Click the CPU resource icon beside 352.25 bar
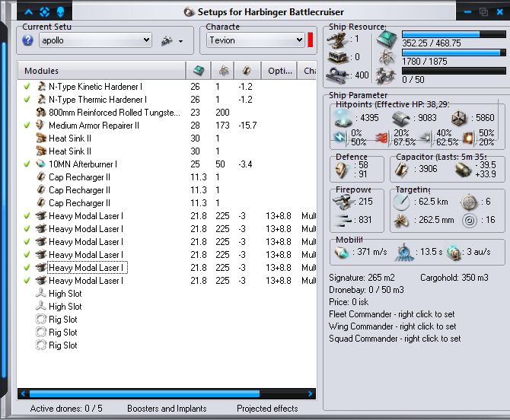The width and height of the screenshot is (510, 420). pos(387,40)
